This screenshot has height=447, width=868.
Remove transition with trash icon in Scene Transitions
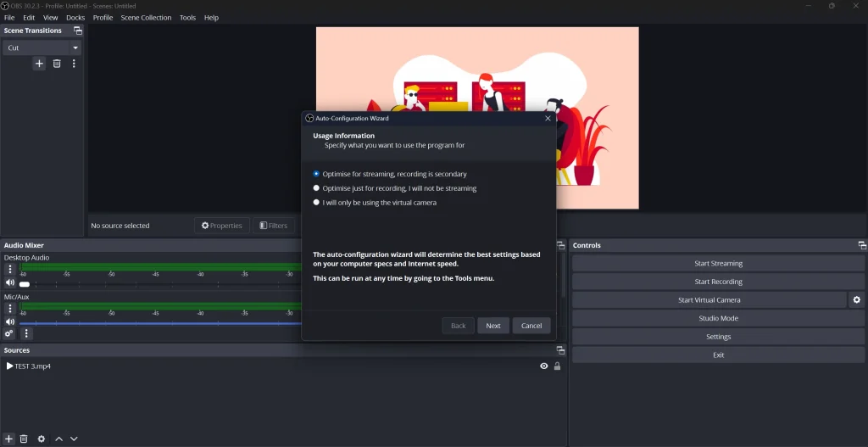[x=57, y=64]
